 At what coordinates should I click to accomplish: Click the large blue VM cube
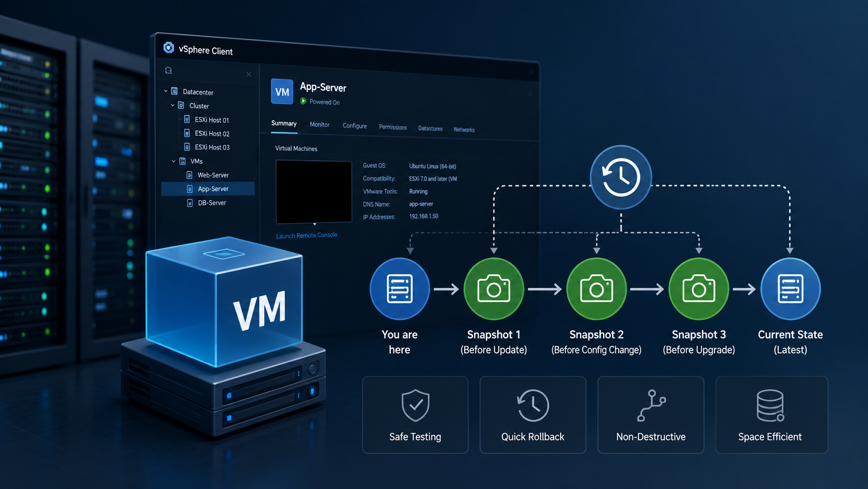pos(224,301)
